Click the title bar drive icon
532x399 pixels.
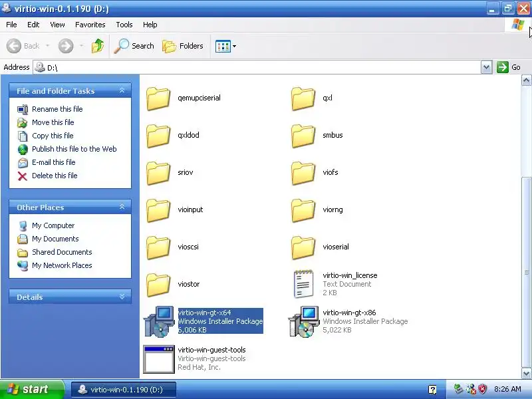6,8
